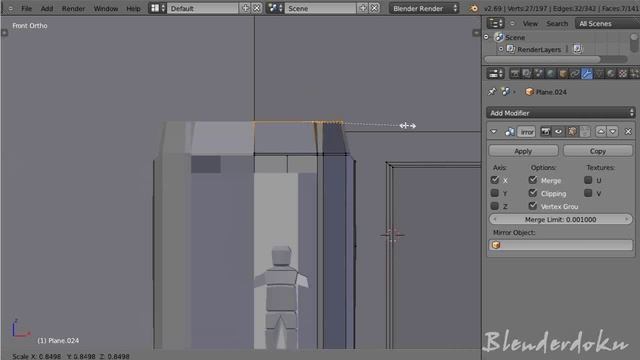Open the Window menu
Image resolution: width=640 pixels, height=360 pixels.
[x=106, y=8]
